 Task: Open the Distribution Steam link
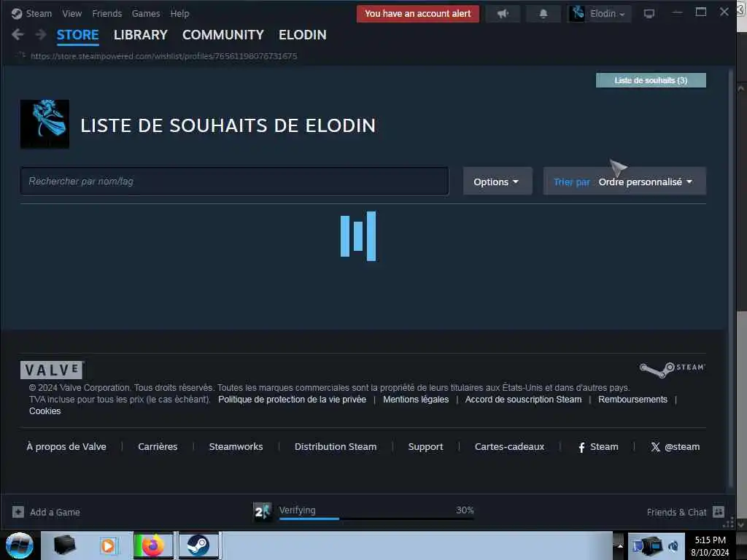pos(336,447)
